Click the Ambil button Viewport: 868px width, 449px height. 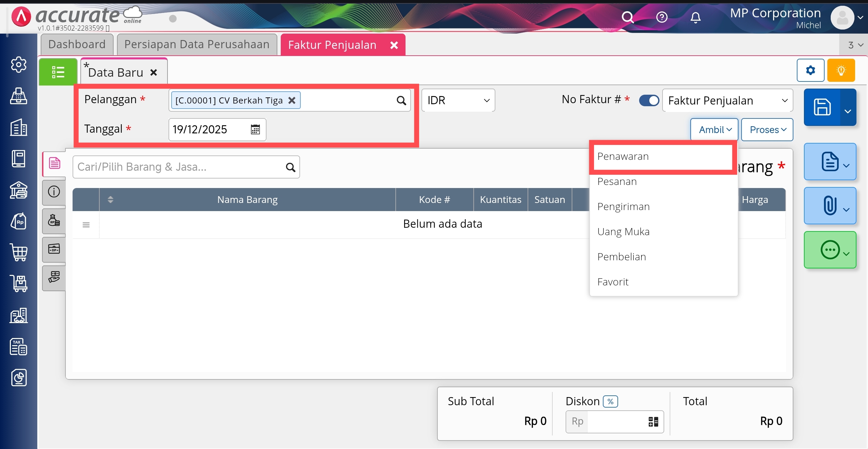(714, 130)
